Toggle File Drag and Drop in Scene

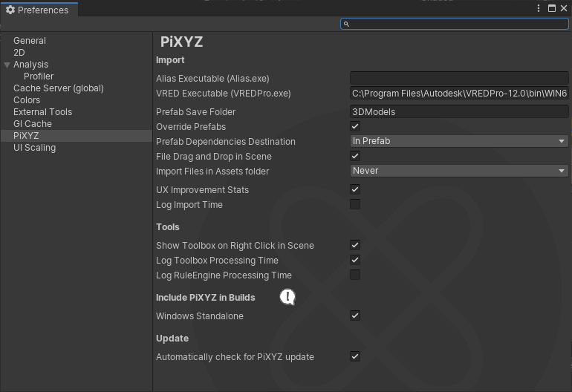[355, 156]
